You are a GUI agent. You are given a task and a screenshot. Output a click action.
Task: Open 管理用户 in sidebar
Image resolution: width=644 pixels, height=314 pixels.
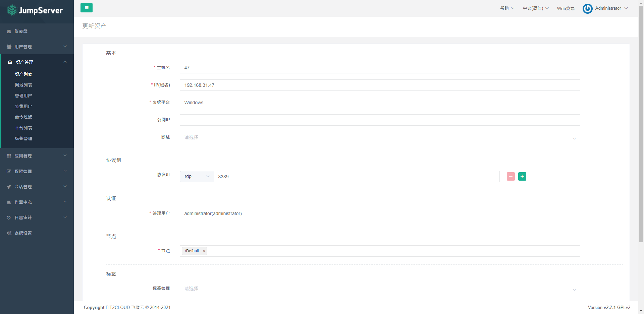coord(23,96)
